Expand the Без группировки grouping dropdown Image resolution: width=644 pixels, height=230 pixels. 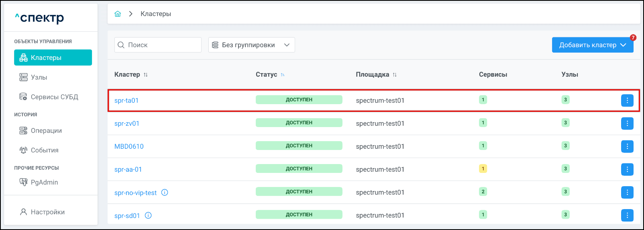(251, 45)
